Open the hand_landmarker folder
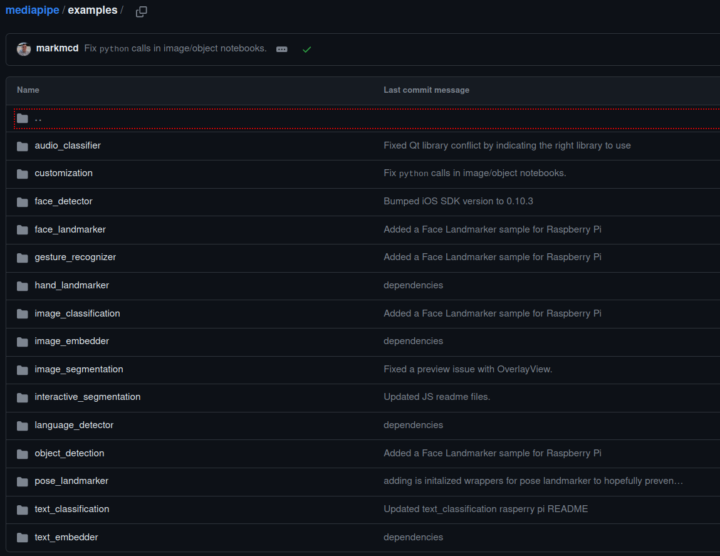720x556 pixels. 72,285
